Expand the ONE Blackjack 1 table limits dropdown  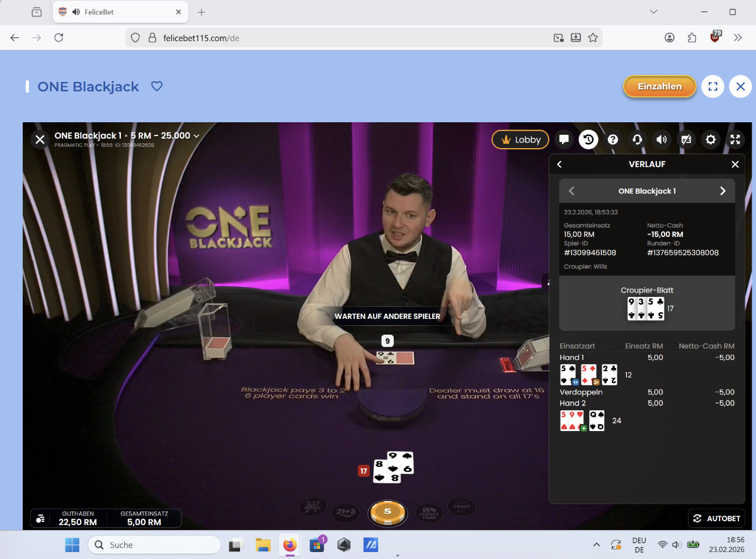tap(197, 136)
